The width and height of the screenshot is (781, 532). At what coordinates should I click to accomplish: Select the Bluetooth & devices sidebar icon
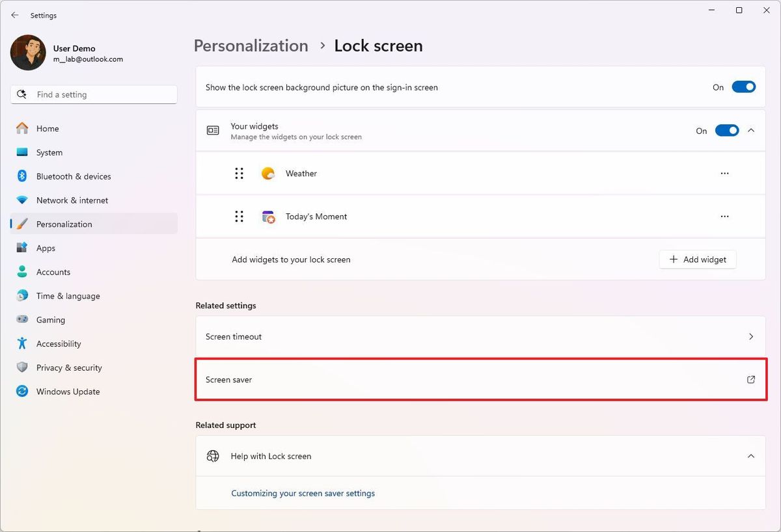click(23, 176)
